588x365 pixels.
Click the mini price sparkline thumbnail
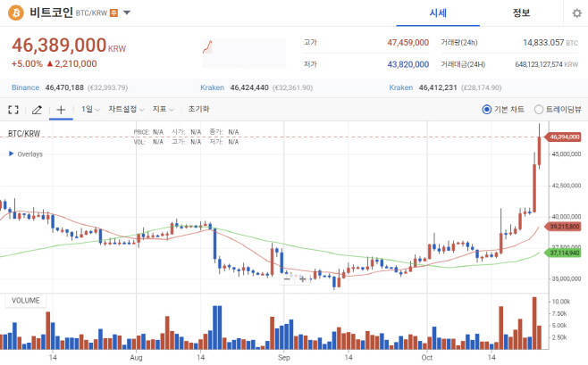tap(244, 54)
